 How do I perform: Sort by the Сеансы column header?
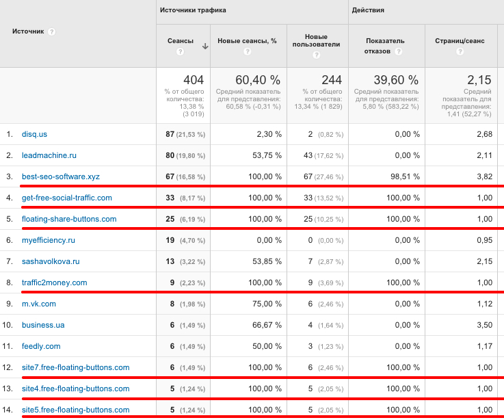tap(181, 41)
